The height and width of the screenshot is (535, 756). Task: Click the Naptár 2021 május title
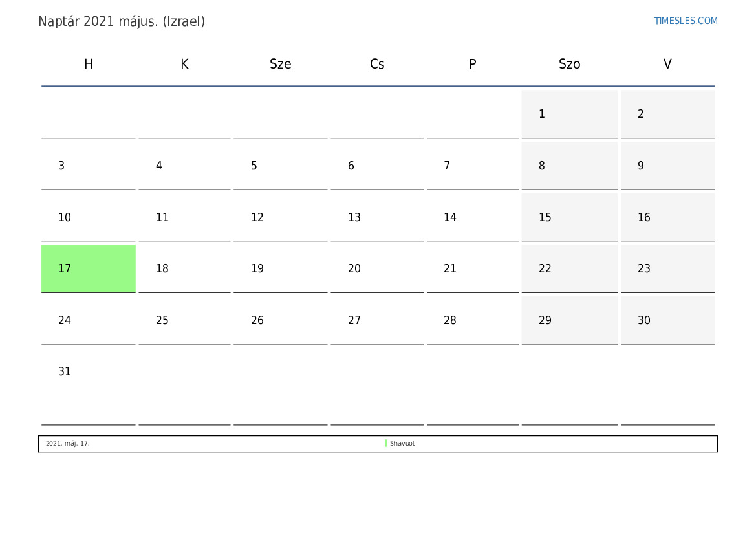pyautogui.click(x=122, y=22)
